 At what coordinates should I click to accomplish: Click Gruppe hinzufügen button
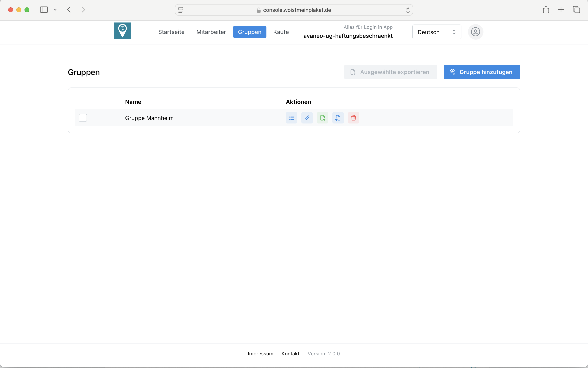pyautogui.click(x=482, y=72)
